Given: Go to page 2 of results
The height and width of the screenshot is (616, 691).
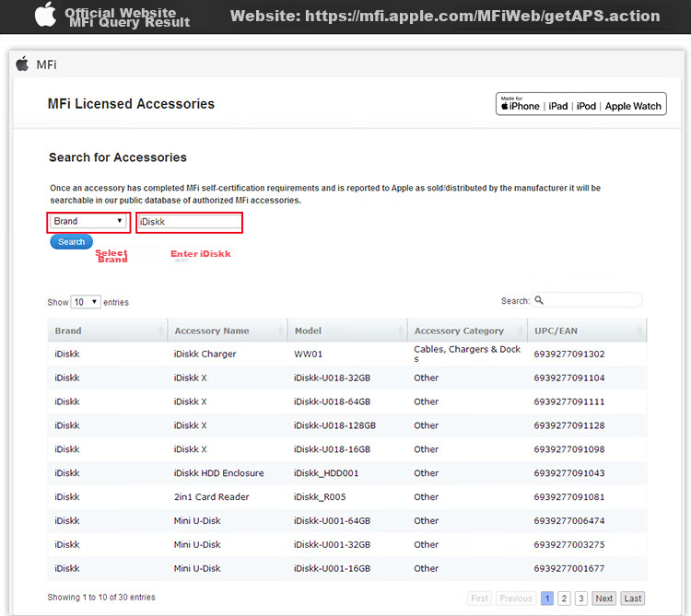Looking at the screenshot, I should (564, 599).
